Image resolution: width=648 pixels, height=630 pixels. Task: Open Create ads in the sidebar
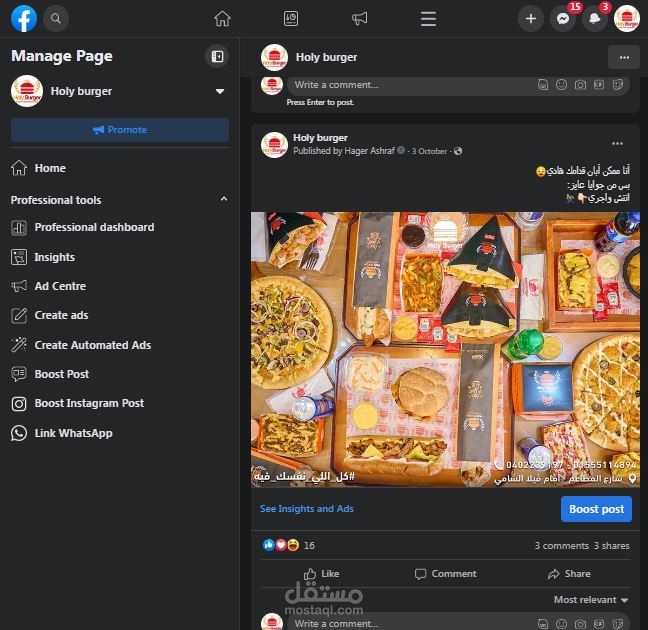pos(50,315)
